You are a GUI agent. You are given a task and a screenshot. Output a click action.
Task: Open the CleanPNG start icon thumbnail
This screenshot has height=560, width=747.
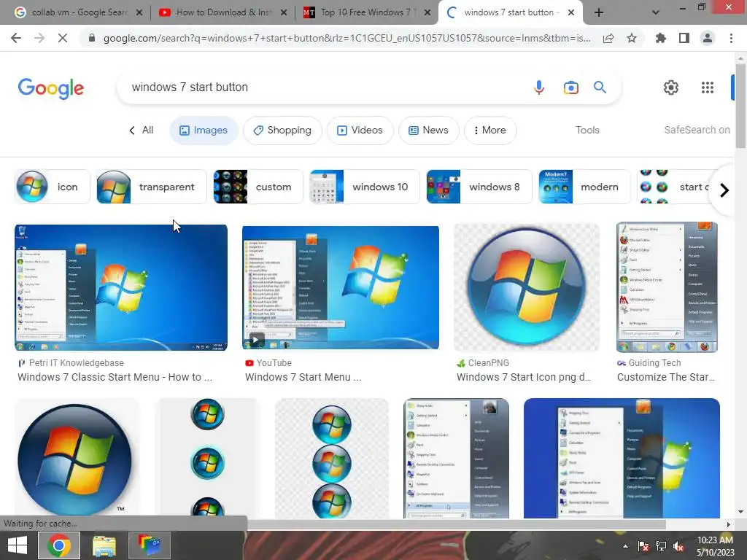click(x=527, y=287)
